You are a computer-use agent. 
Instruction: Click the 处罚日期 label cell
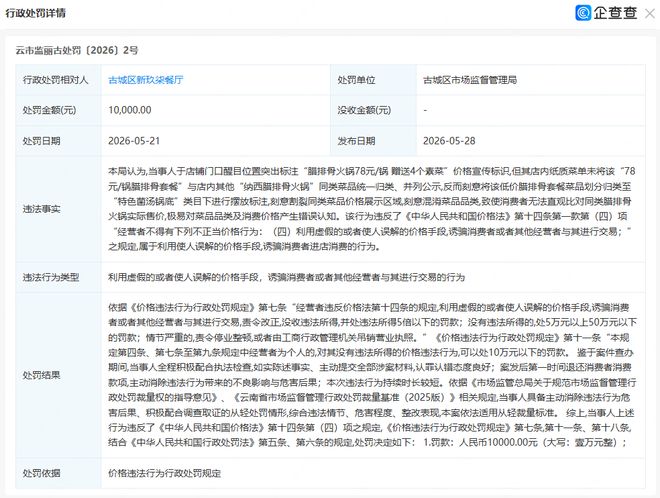click(x=58, y=141)
